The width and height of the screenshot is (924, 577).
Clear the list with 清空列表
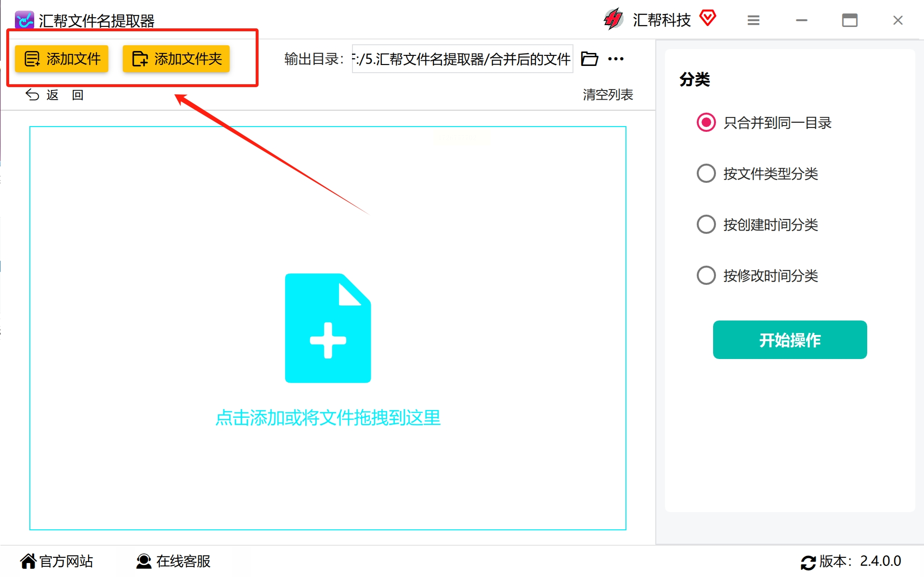[608, 95]
